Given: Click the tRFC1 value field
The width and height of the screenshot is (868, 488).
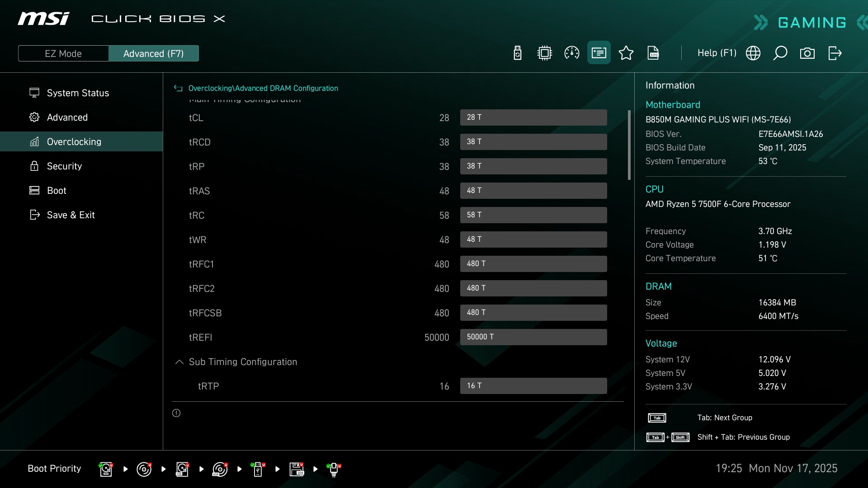Looking at the screenshot, I should [x=533, y=264].
